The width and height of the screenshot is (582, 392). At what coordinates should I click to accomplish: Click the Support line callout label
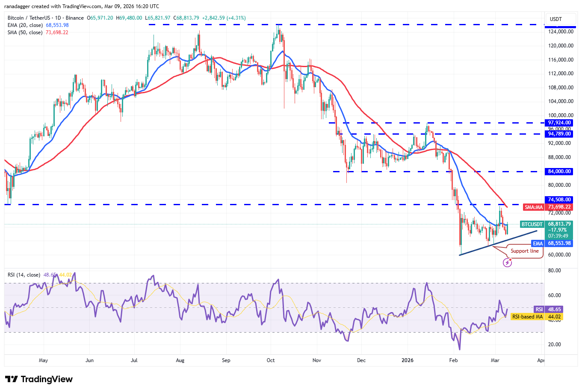pos(524,251)
